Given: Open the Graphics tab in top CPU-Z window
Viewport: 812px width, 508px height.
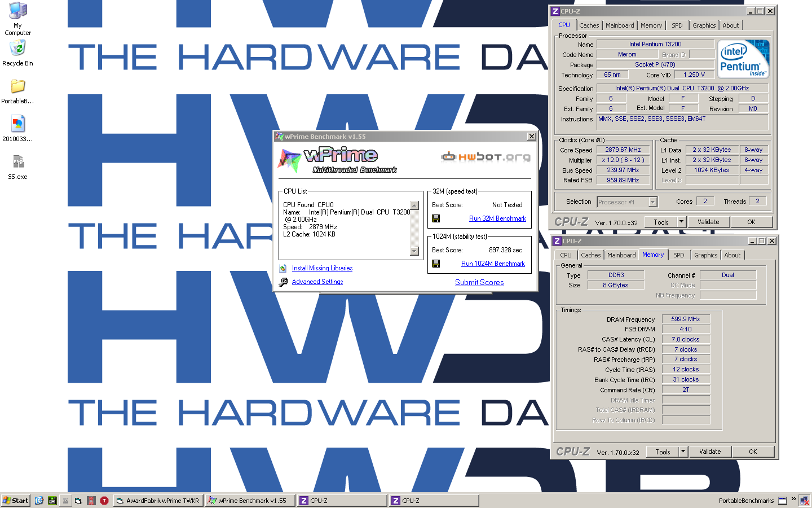Looking at the screenshot, I should (704, 25).
